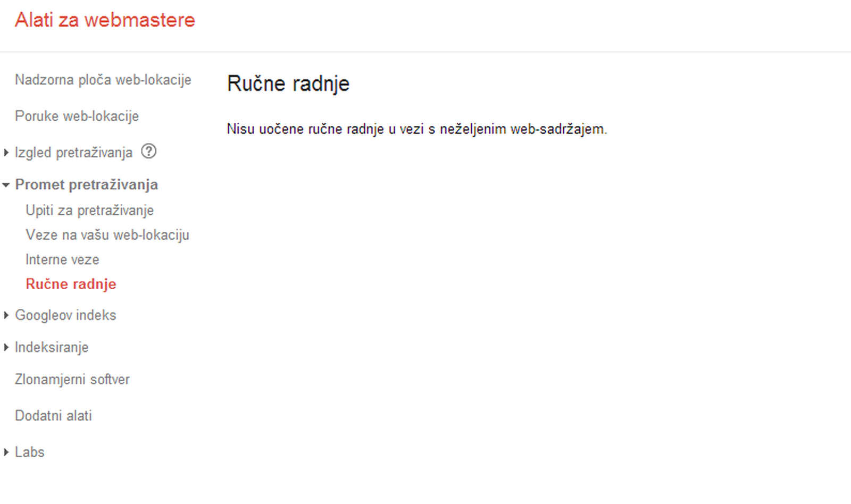Select the Izgled pretraživanja menu item
Image resolution: width=851 pixels, height=504 pixels.
pos(73,153)
